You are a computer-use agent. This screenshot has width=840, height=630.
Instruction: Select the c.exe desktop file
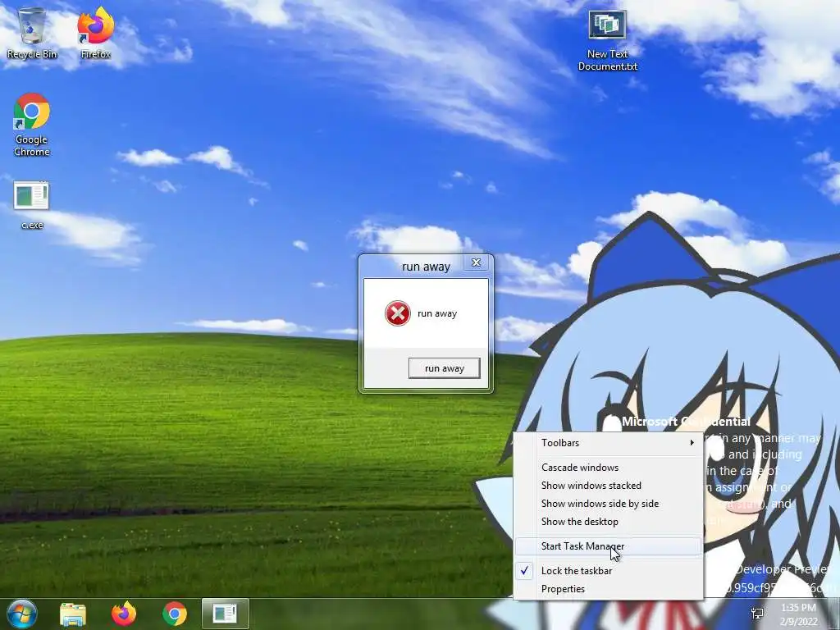[32, 205]
